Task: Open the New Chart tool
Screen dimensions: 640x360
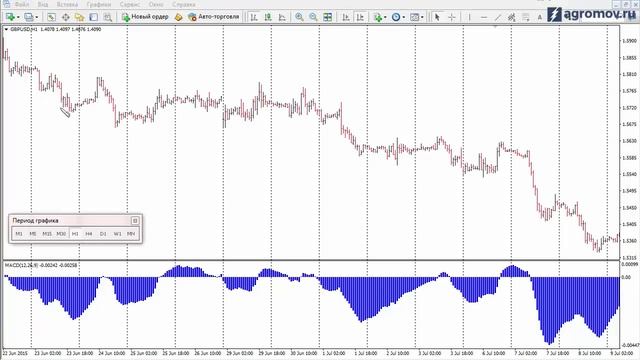Action: point(10,17)
